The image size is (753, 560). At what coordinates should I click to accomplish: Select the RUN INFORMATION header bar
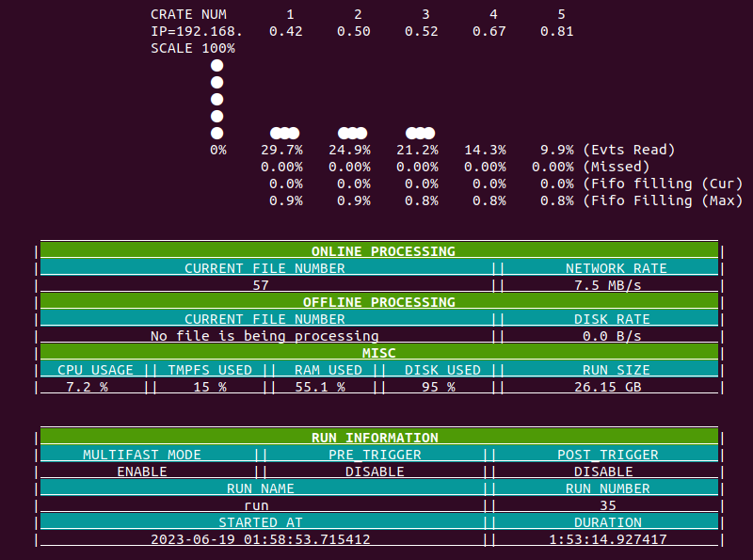[x=375, y=438]
